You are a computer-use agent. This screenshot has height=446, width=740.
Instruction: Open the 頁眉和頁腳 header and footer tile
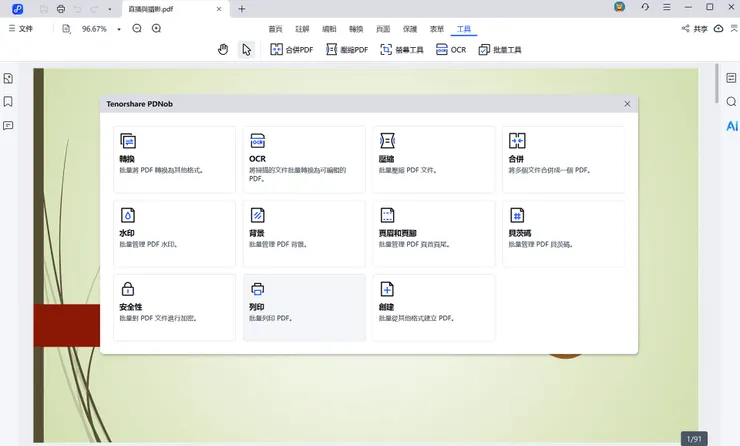pos(434,232)
